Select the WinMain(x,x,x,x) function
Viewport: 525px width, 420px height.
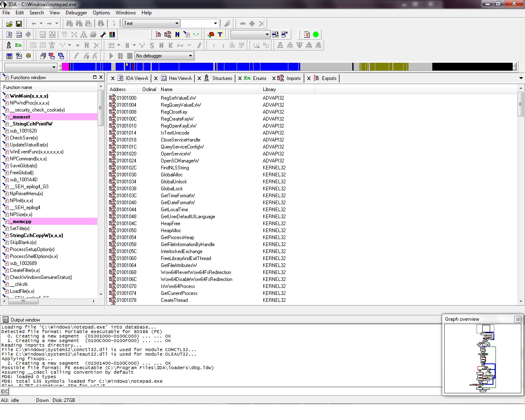pos(29,96)
